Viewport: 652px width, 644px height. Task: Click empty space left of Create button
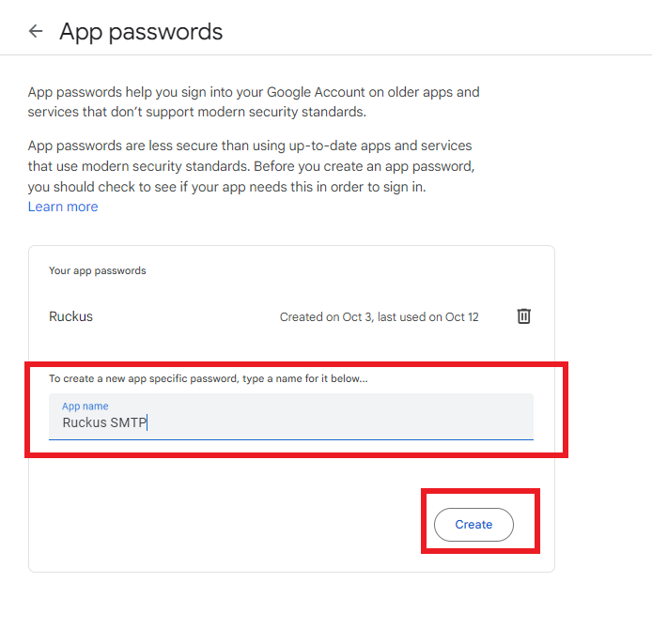235,525
